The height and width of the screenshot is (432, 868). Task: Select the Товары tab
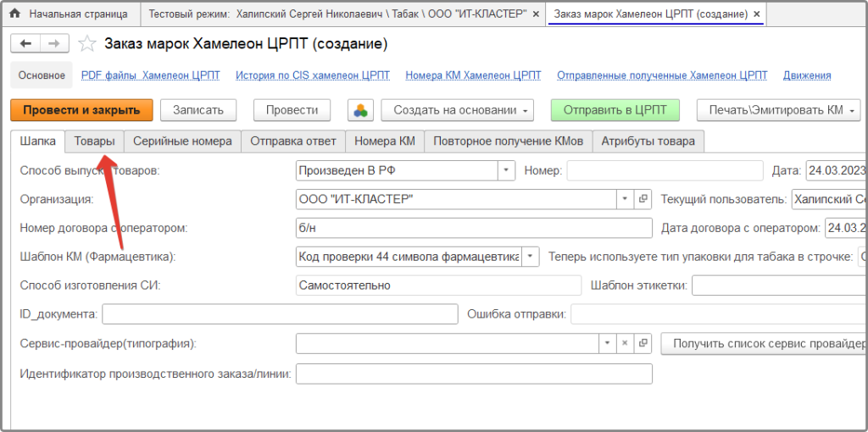tap(95, 141)
